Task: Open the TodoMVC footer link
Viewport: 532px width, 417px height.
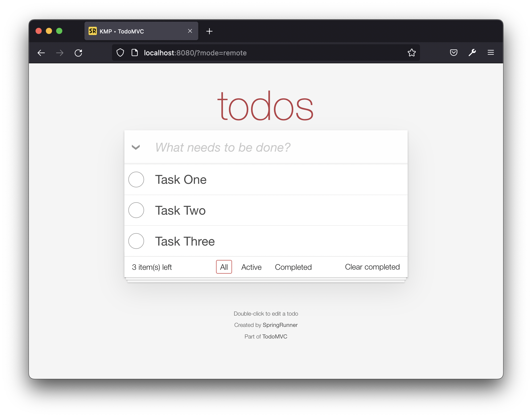Action: 274,337
